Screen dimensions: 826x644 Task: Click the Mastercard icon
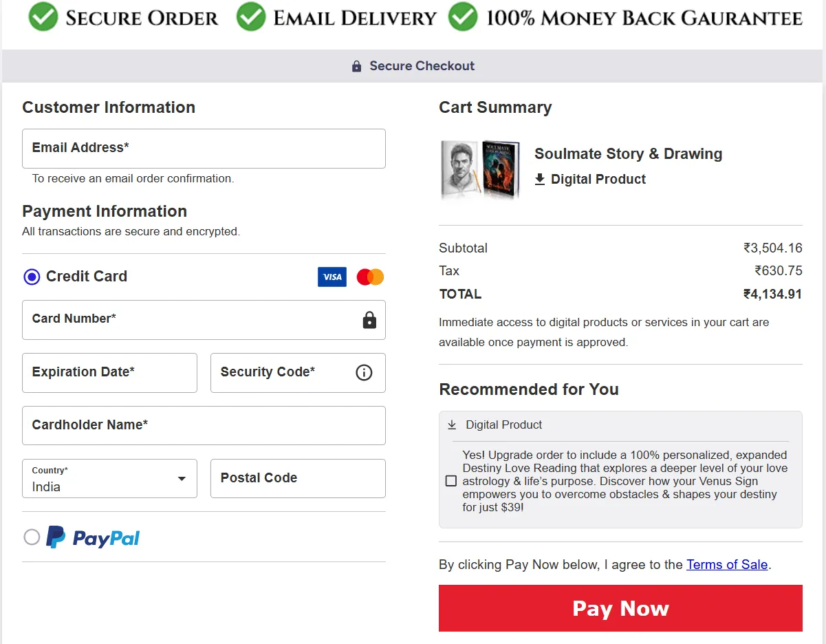pos(369,277)
